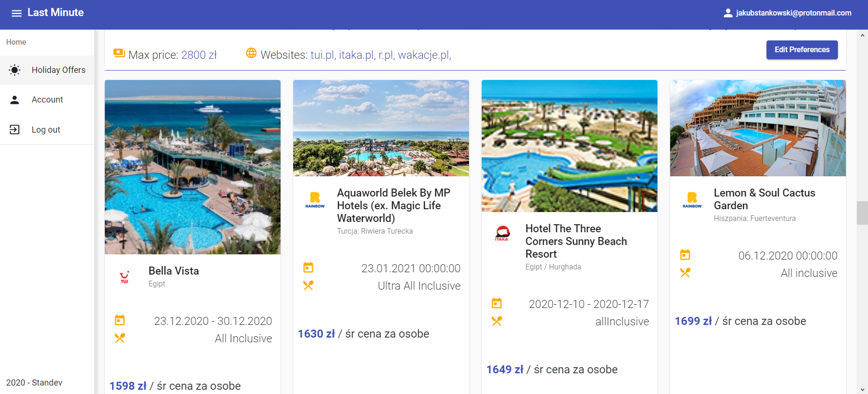Open the Account menu item
The width and height of the screenshot is (868, 394).
tap(47, 100)
